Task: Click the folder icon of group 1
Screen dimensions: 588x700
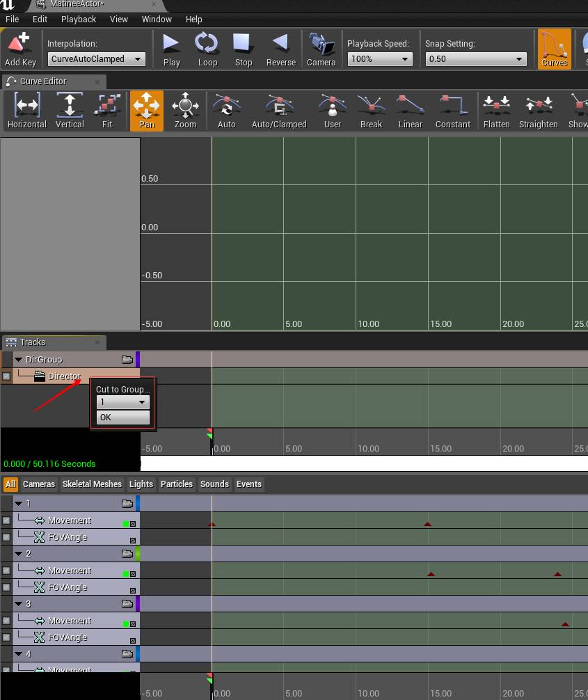Action: 127,504
